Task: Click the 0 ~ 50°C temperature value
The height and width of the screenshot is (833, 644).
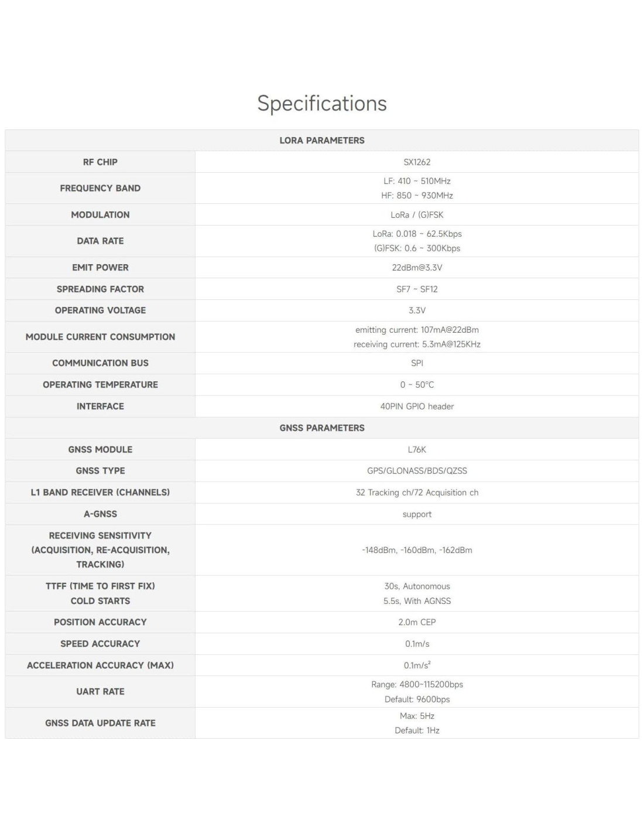Action: [x=417, y=385]
